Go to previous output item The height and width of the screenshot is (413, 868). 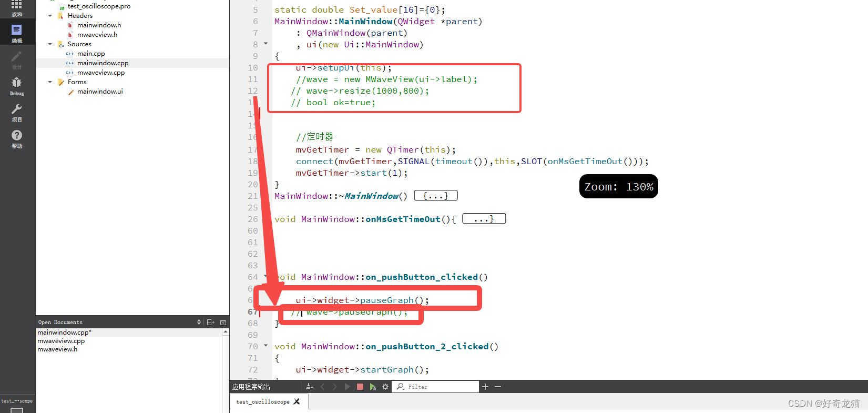coord(323,387)
